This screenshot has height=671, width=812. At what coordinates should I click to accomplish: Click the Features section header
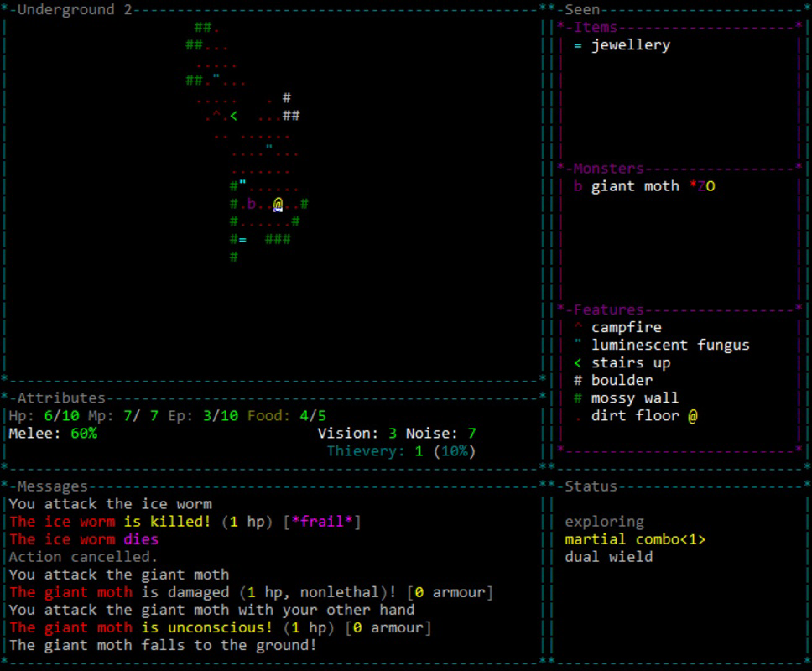point(608,310)
